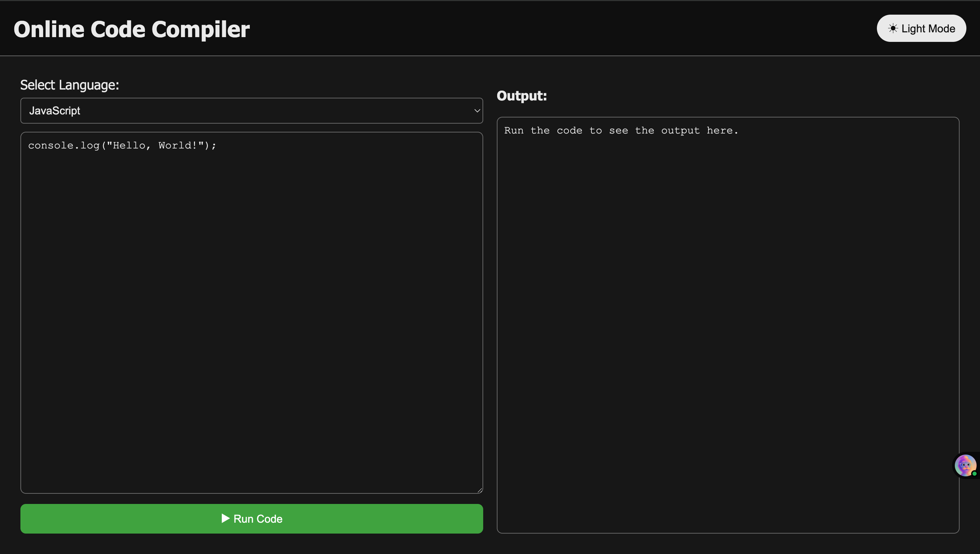Image resolution: width=980 pixels, height=554 pixels.
Task: Click the Output heading
Action: [x=522, y=96]
